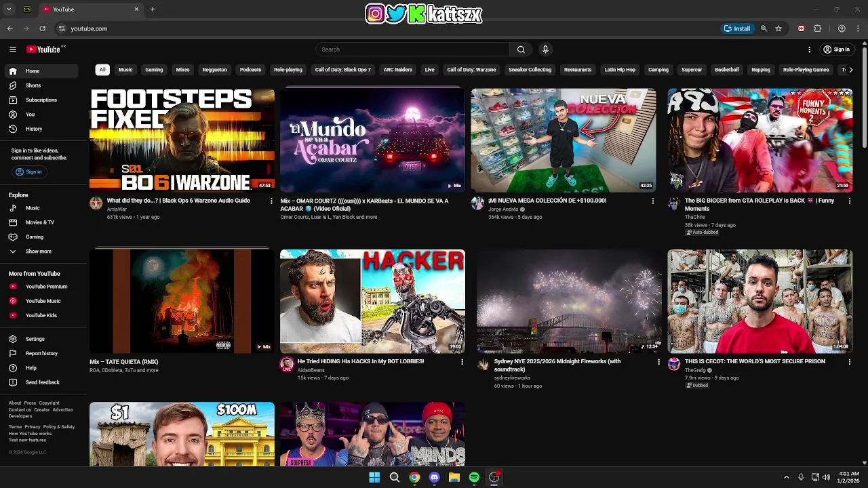Image resolution: width=868 pixels, height=488 pixels.
Task: Open options for BIG BIGGER GTA ROLEPLAY video
Action: click(x=849, y=201)
